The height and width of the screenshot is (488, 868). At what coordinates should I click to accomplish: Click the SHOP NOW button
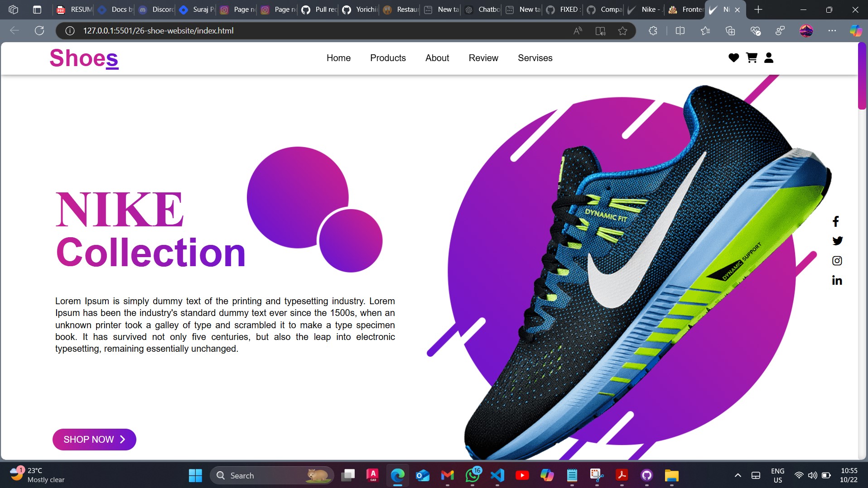point(94,440)
